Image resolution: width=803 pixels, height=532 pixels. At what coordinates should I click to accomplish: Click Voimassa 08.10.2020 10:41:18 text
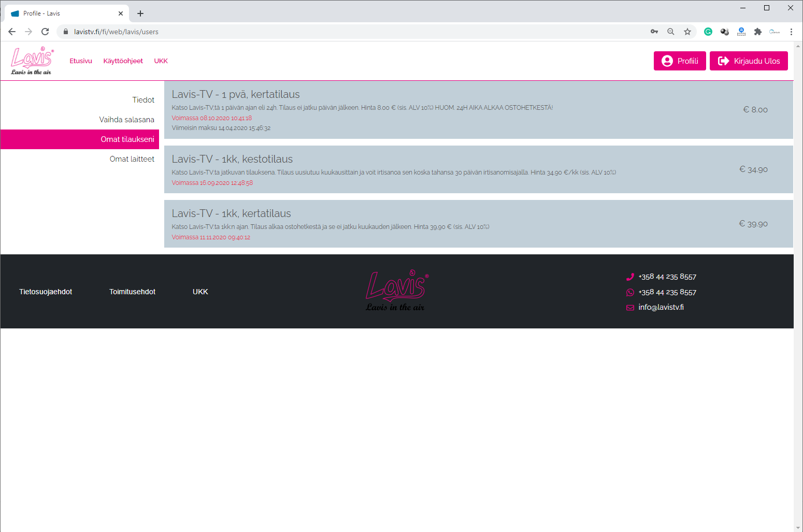212,118
